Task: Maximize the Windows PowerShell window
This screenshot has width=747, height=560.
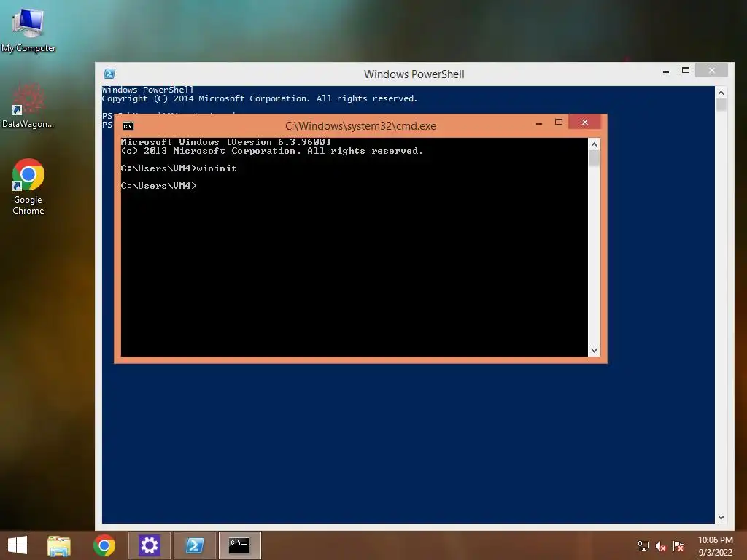Action: coord(686,71)
